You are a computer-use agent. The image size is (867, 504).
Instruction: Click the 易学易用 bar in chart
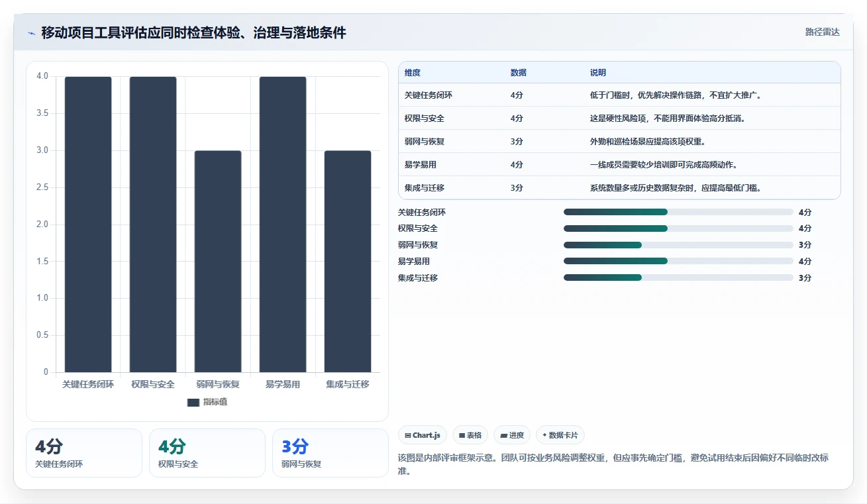[283, 225]
